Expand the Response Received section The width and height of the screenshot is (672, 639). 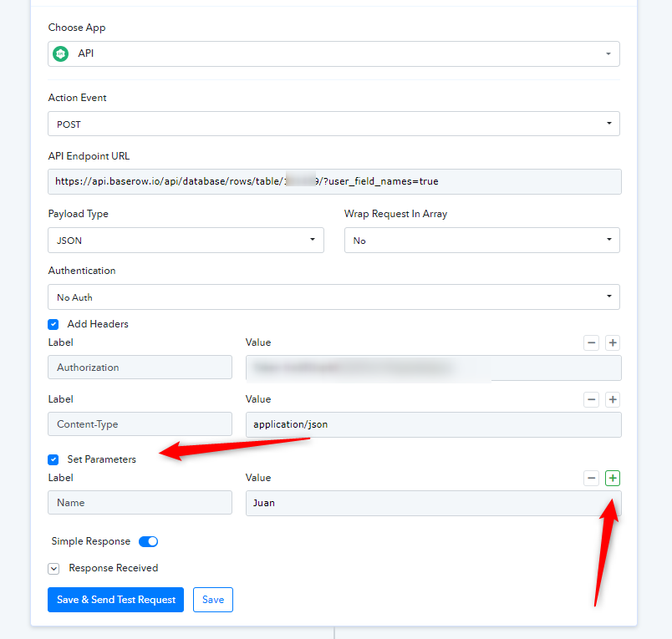tap(53, 569)
